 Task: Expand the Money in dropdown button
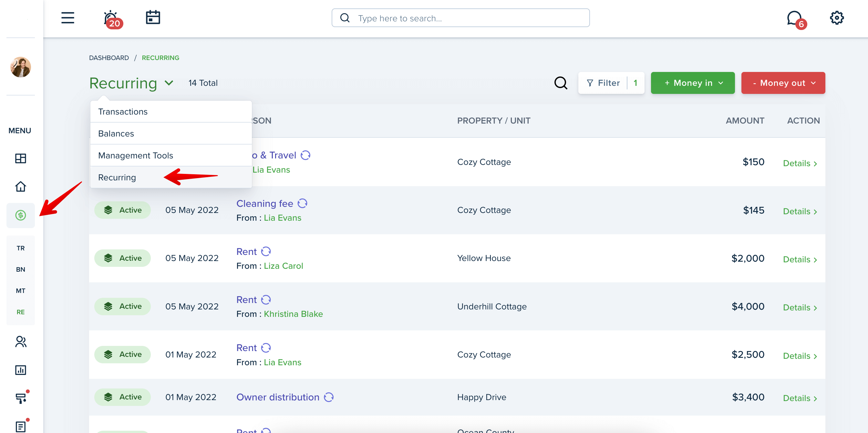coord(692,83)
